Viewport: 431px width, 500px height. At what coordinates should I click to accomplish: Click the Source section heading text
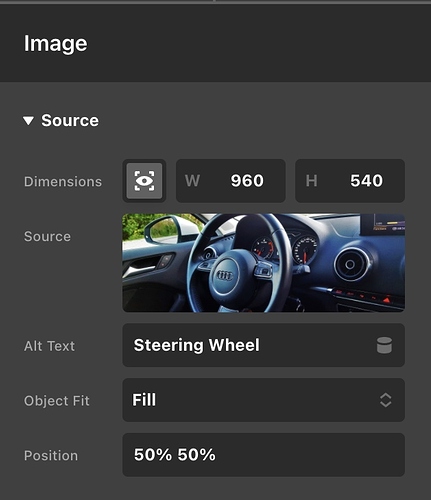tap(70, 120)
